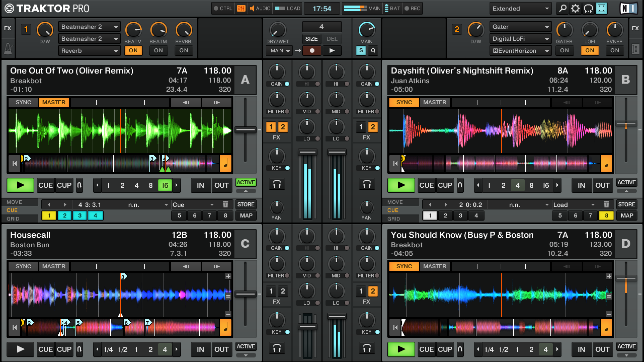The image size is (644, 362).
Task: Expand the Digital LoFi effect selector
Action: tap(520, 39)
